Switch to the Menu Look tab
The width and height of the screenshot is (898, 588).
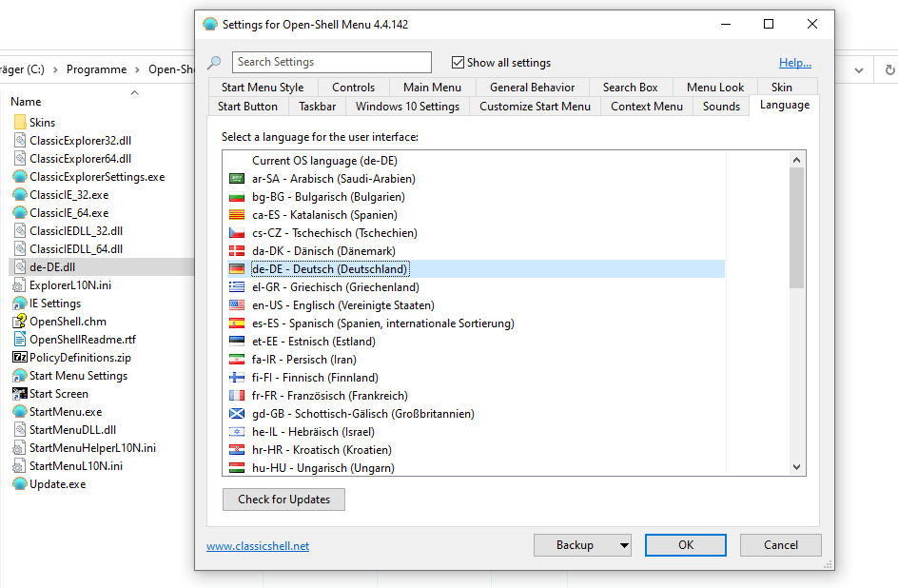[715, 86]
